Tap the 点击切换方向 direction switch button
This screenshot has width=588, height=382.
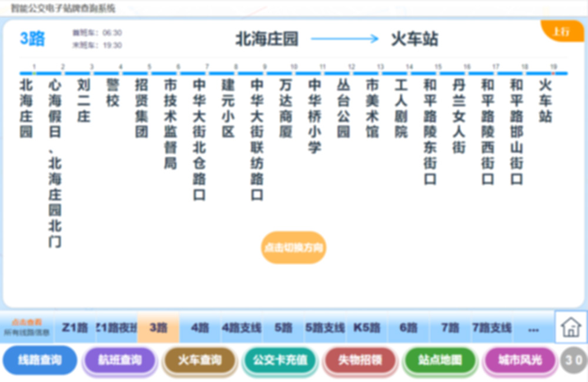click(x=293, y=248)
